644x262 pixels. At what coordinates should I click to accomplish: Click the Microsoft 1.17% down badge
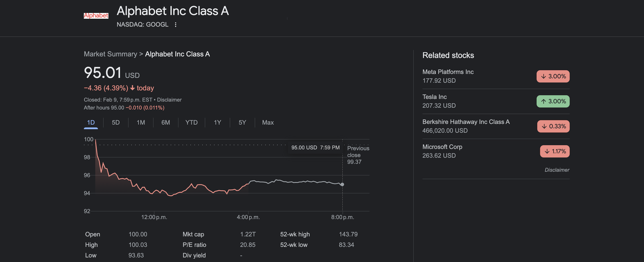pos(555,151)
